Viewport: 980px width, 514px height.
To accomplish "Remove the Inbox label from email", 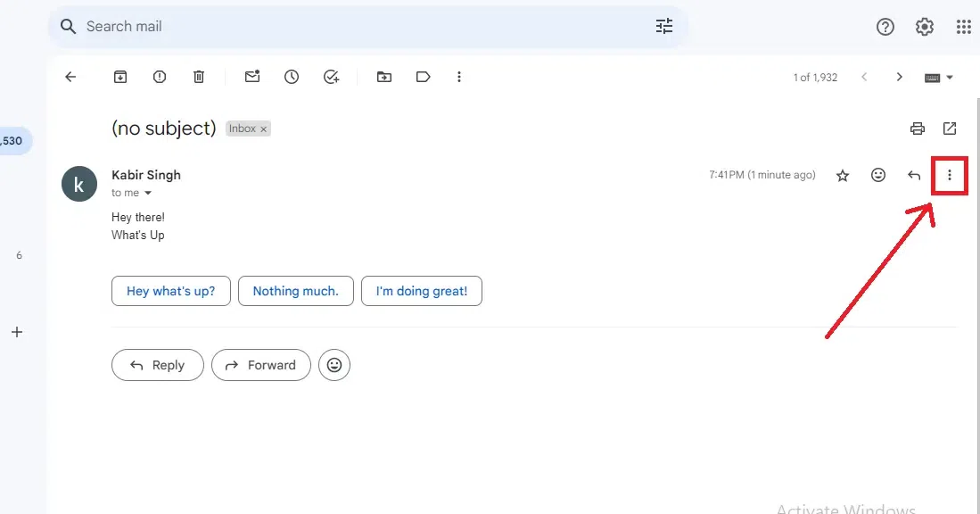I will click(264, 129).
